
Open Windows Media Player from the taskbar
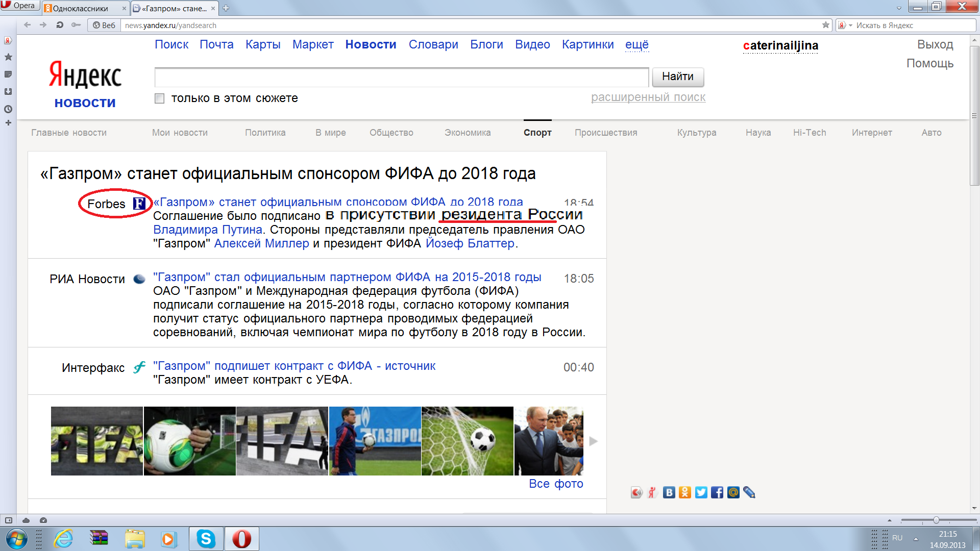coord(169,539)
